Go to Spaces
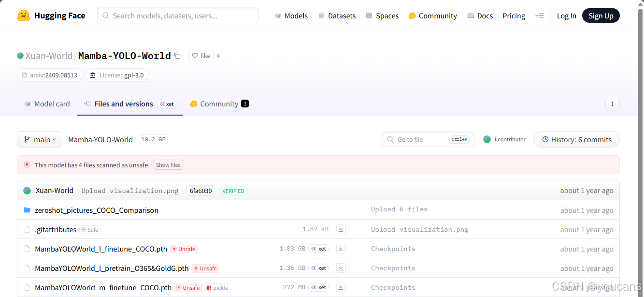Screen dimensions: 644x297 coord(382,16)
